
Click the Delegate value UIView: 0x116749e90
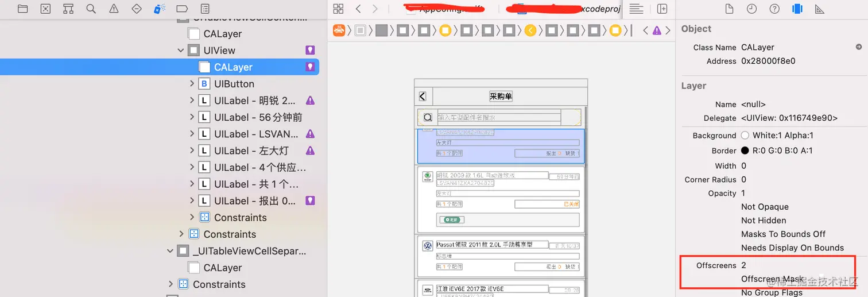789,118
